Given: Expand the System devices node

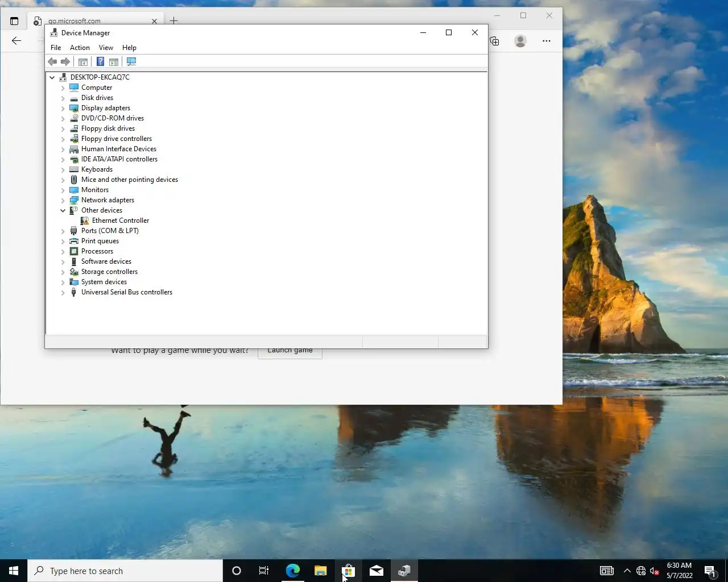Looking at the screenshot, I should point(63,282).
